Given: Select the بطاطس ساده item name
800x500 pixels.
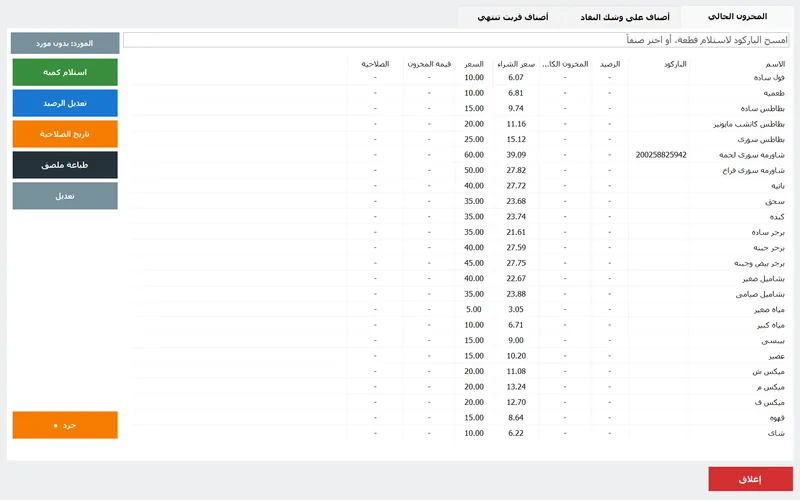Looking at the screenshot, I should [x=762, y=109].
